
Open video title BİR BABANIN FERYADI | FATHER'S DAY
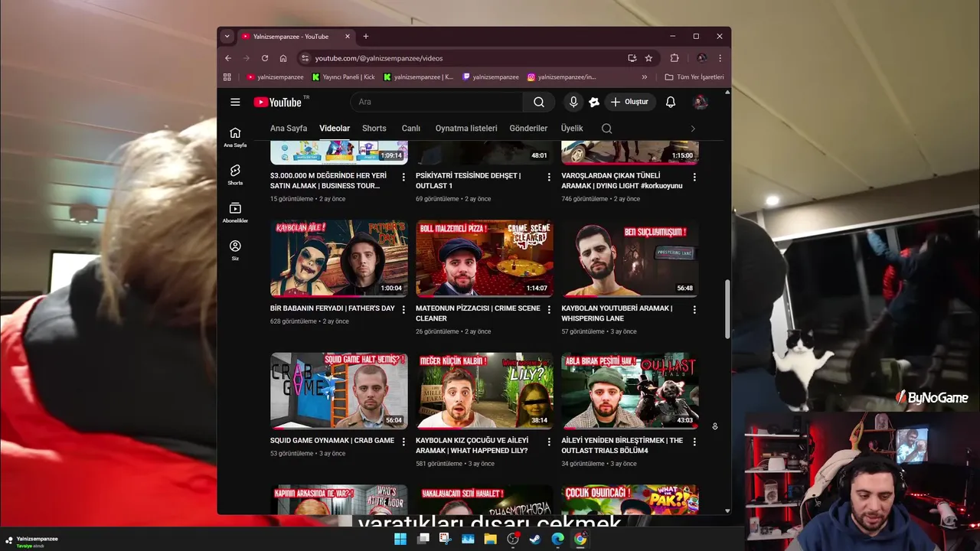pyautogui.click(x=332, y=308)
